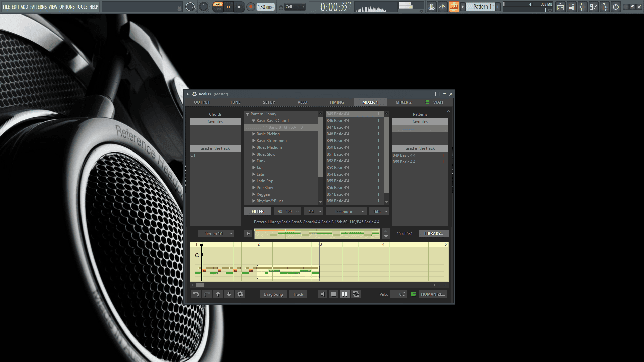Collapse the Pattern Library tree root
Viewport: 644px width, 362px height.
pyautogui.click(x=248, y=114)
